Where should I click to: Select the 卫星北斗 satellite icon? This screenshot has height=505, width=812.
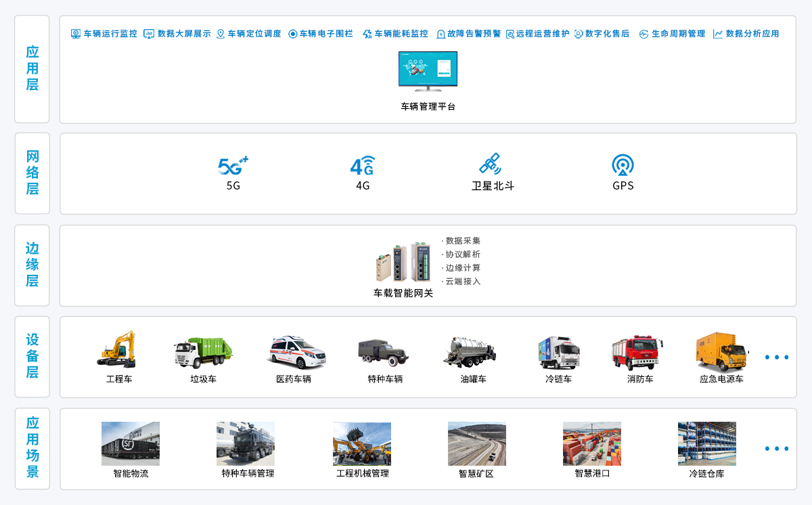[x=490, y=164]
